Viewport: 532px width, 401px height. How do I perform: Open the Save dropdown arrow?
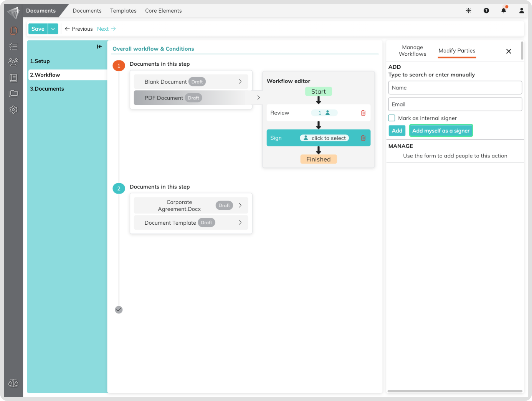click(53, 29)
